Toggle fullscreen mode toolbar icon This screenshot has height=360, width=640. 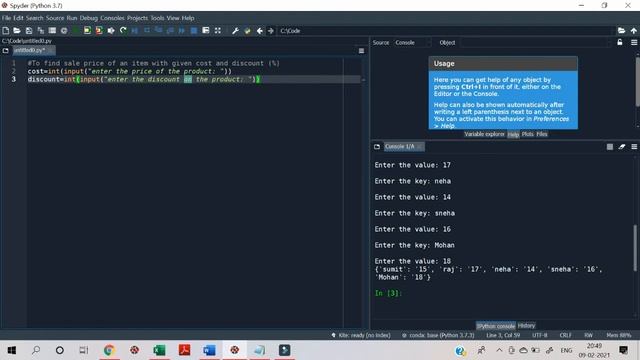(x=218, y=31)
